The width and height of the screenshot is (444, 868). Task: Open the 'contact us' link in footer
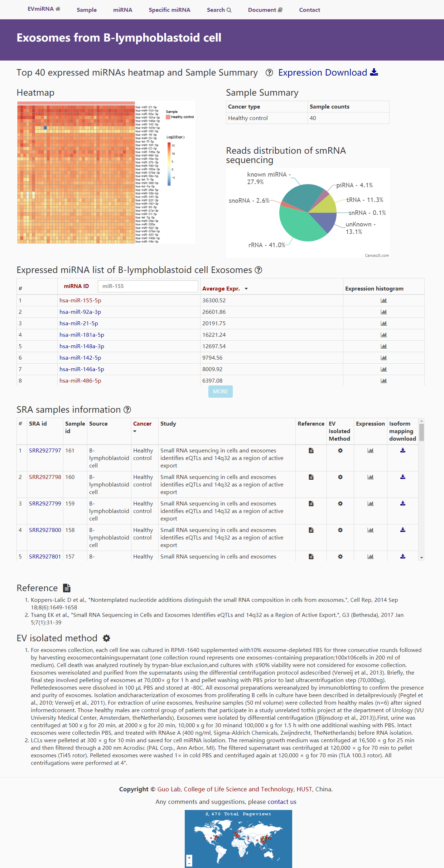[x=282, y=802]
